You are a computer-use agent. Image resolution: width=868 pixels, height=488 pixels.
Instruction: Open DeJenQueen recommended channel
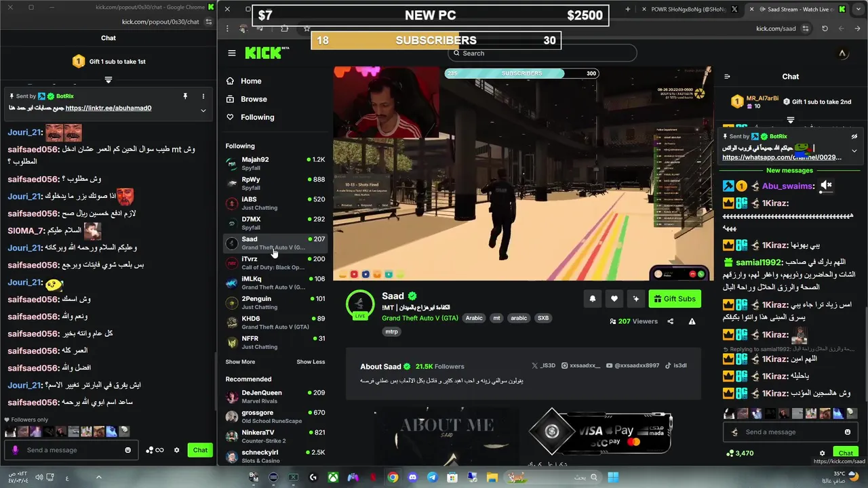click(275, 396)
